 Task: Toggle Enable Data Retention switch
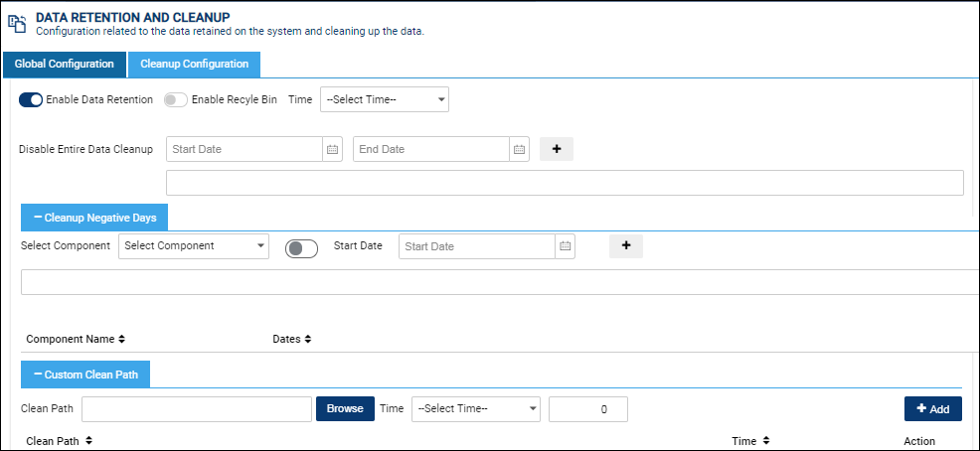[x=31, y=100]
